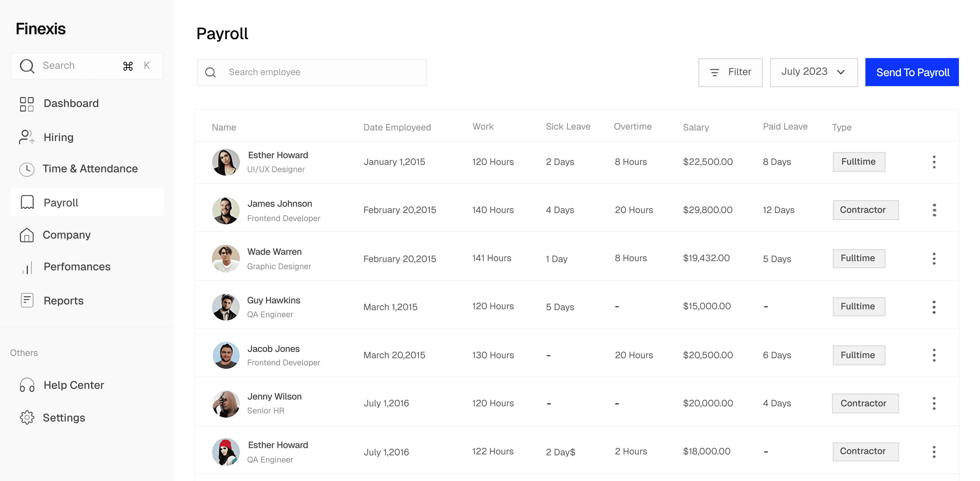Click the Search employee input field

click(312, 72)
